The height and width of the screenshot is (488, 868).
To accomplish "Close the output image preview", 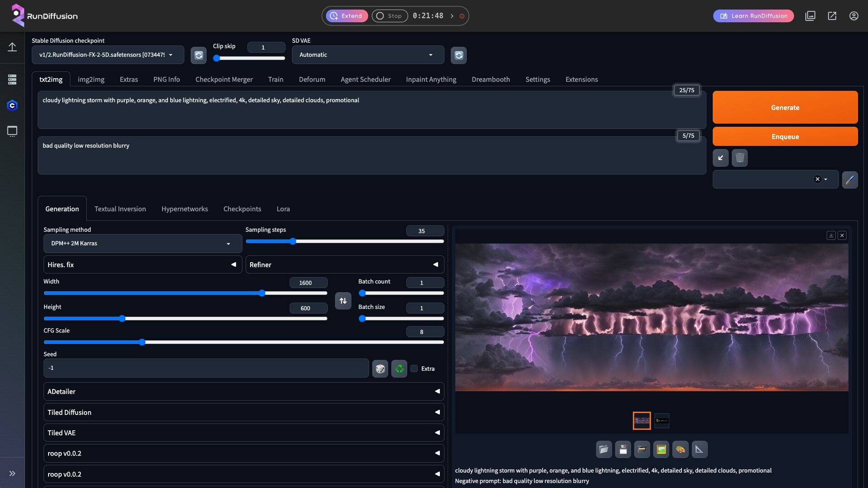I will pyautogui.click(x=842, y=235).
